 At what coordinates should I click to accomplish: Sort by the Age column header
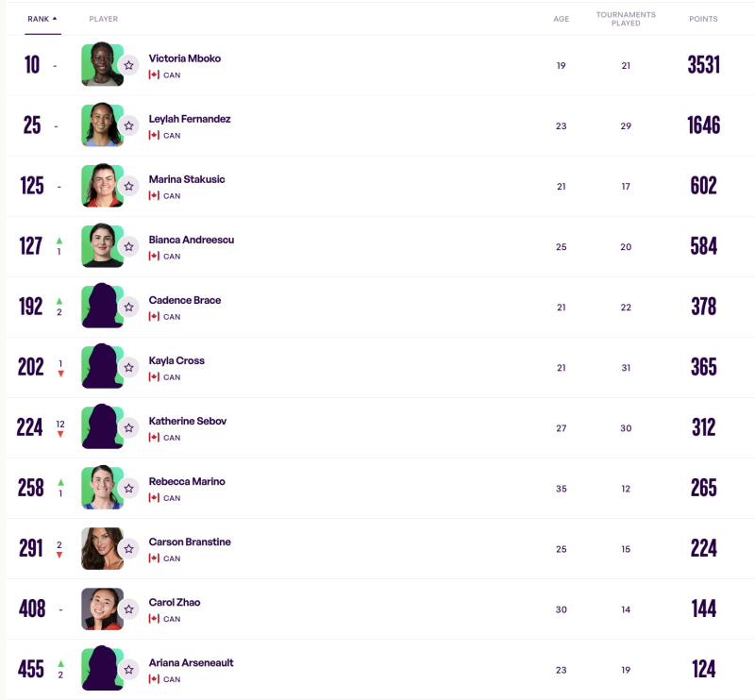(561, 19)
